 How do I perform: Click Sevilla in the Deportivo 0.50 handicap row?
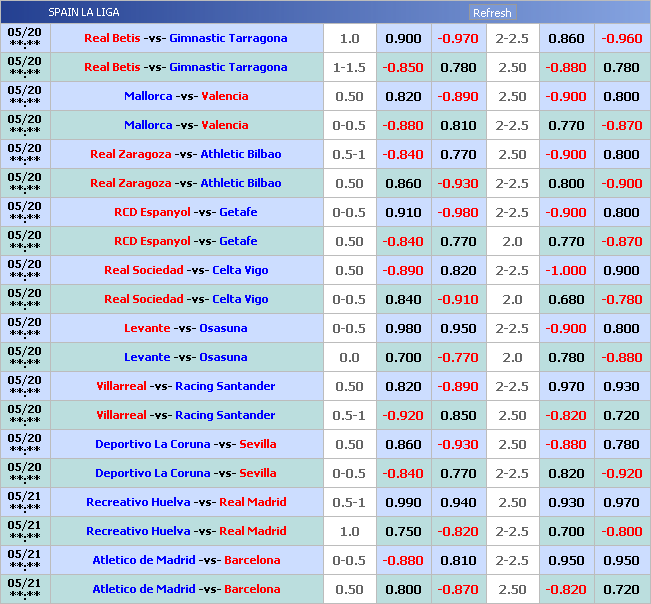tap(257, 445)
